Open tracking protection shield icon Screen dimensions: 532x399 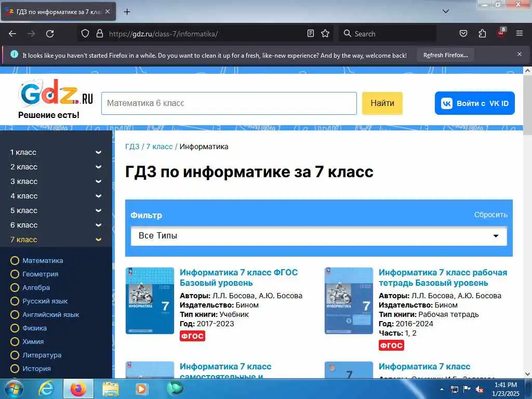[85, 34]
